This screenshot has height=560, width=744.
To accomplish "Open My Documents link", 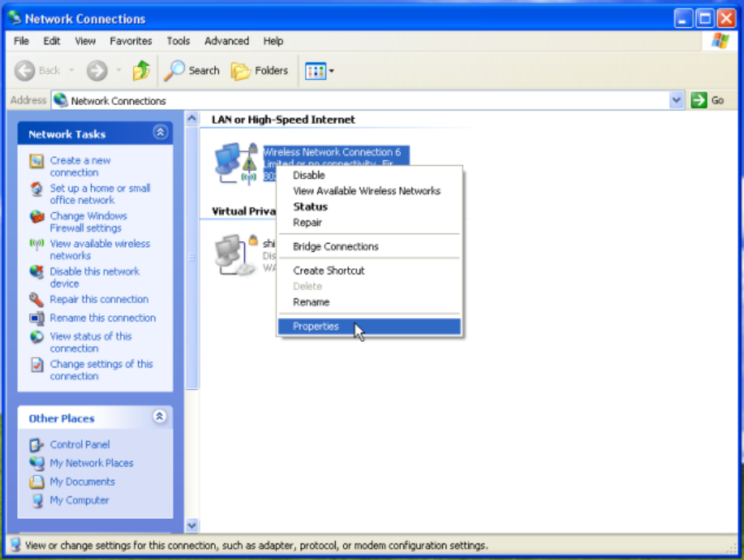I will tap(83, 482).
